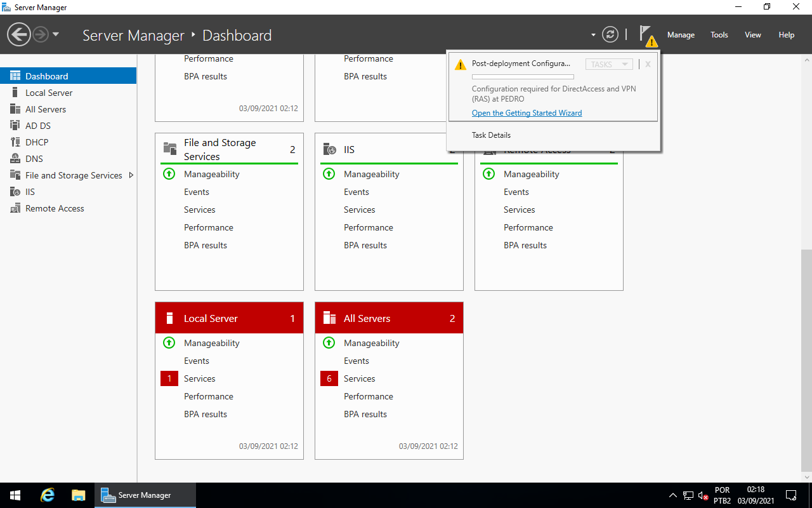
Task: Open the Remote Access sidebar entry
Action: pyautogui.click(x=53, y=208)
